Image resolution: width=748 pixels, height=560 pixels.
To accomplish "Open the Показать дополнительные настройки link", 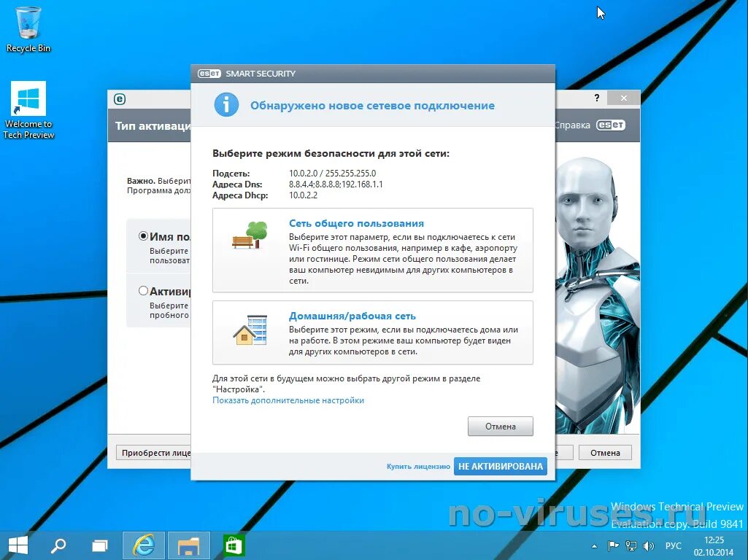I will pos(288,400).
